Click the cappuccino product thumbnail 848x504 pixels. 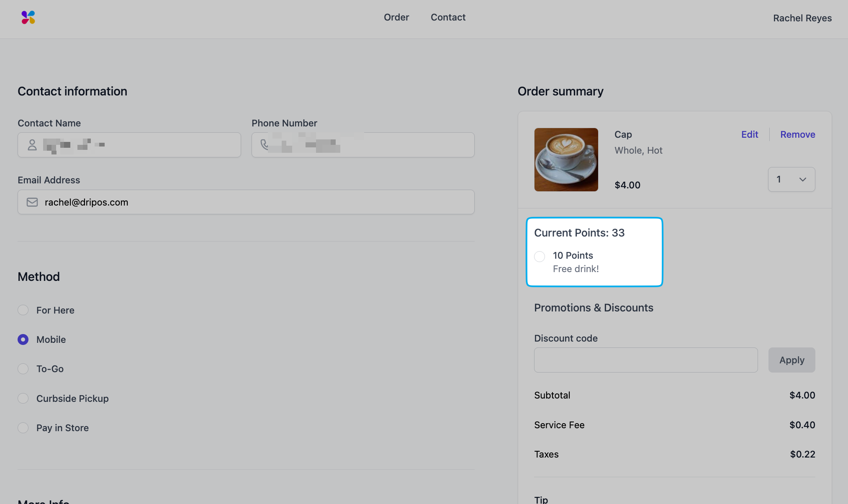tap(566, 160)
